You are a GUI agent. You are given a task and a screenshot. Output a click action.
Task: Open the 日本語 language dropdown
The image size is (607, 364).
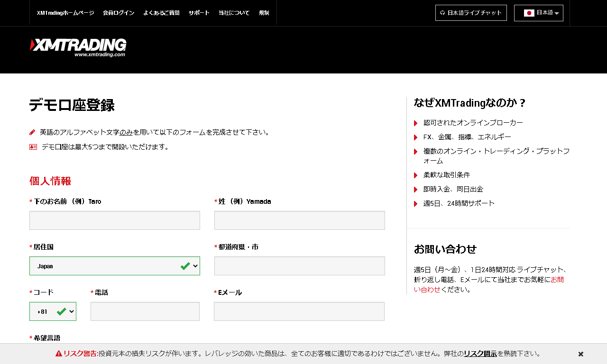539,13
